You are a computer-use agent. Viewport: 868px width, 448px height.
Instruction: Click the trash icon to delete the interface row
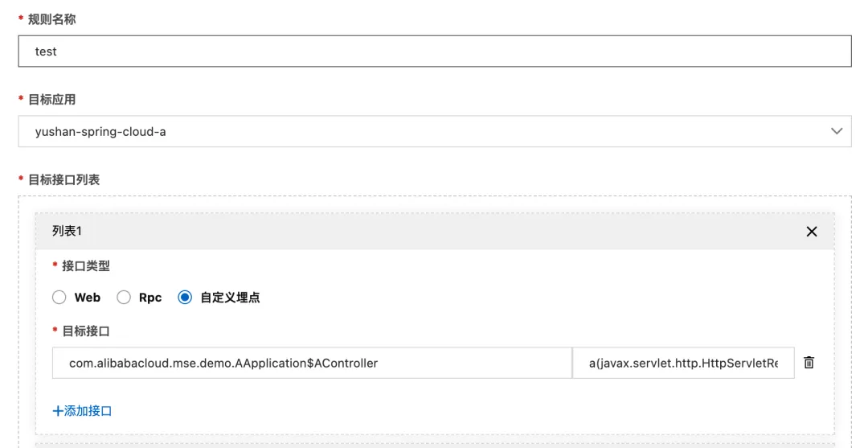(809, 363)
